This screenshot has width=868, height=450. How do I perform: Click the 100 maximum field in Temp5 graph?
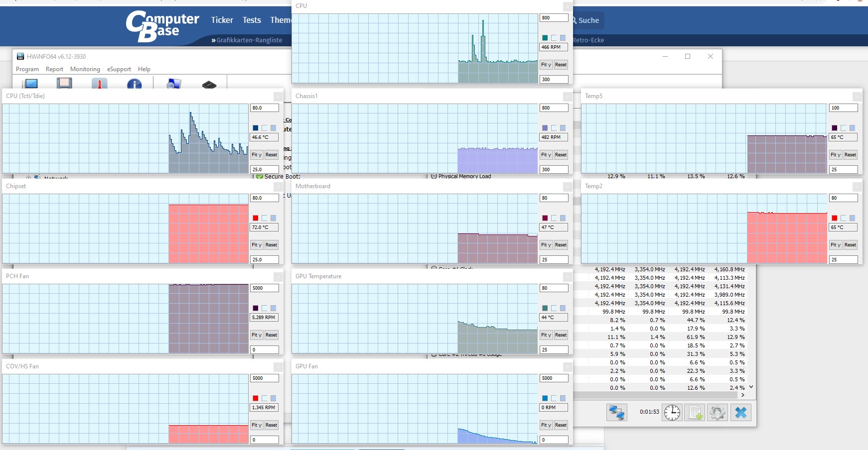pos(844,108)
